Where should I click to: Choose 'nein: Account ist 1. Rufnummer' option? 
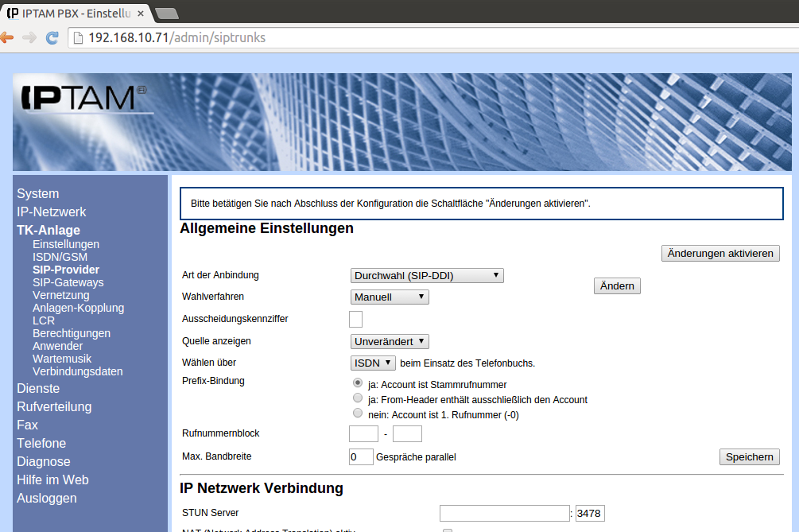[x=357, y=414]
